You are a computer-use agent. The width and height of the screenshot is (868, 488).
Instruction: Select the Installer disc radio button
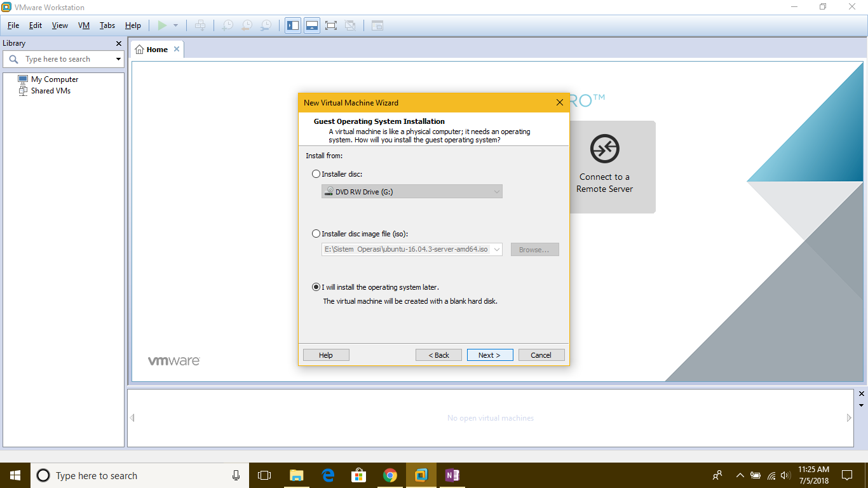point(316,173)
